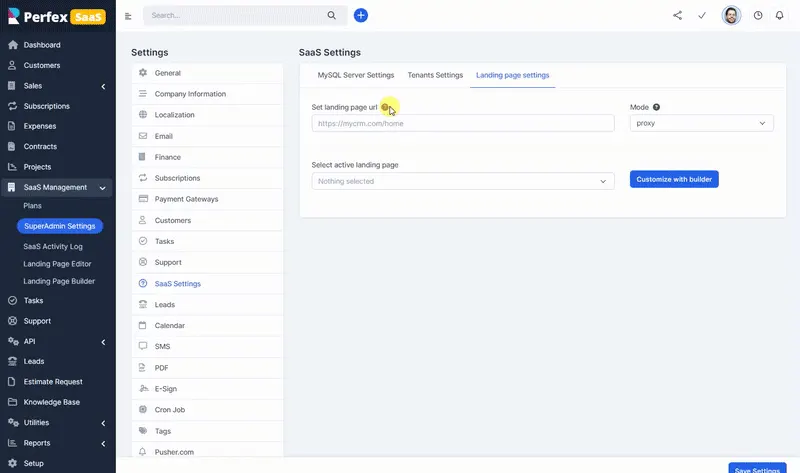Open the Mode proxy dropdown
This screenshot has height=473, width=800.
click(x=702, y=123)
